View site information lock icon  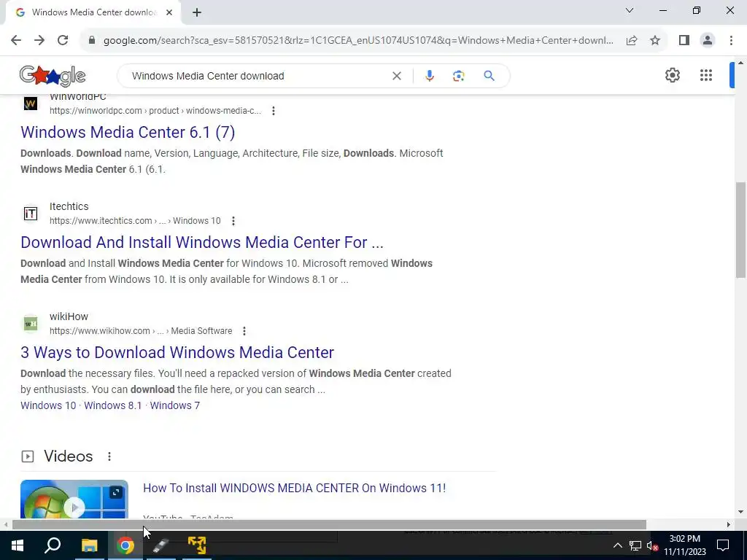pos(92,41)
